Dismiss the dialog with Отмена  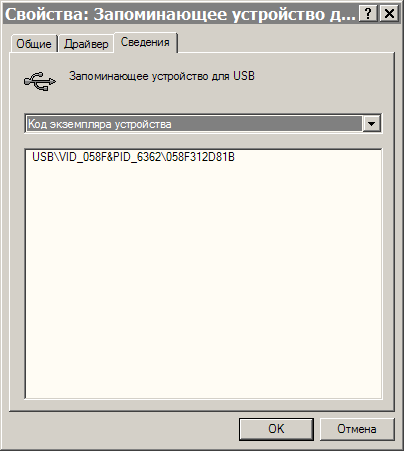click(357, 429)
